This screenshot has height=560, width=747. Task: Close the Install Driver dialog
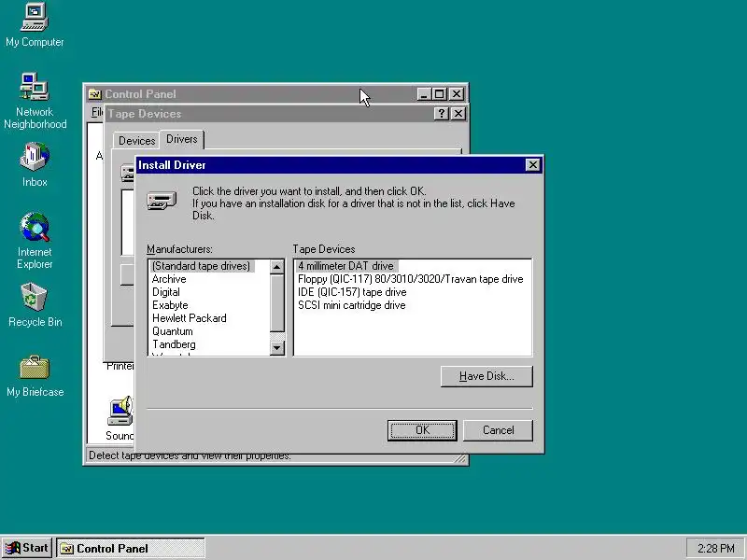(x=532, y=165)
